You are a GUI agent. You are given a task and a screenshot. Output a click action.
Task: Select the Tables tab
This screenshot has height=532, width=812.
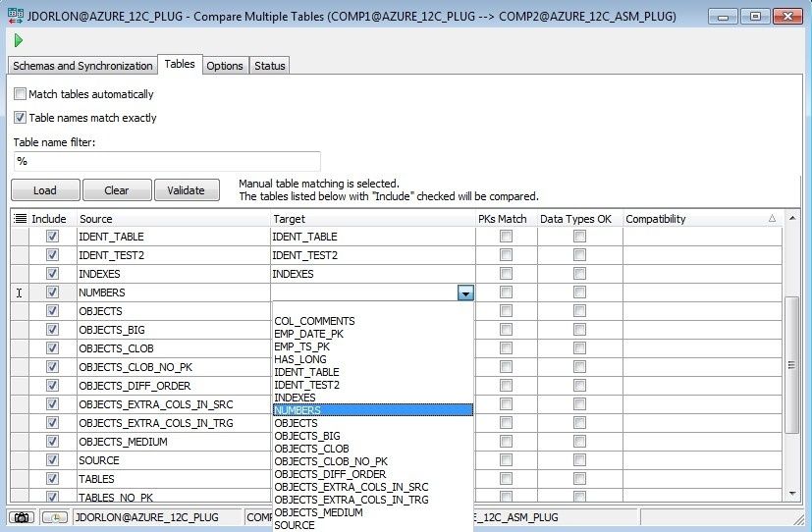point(180,64)
